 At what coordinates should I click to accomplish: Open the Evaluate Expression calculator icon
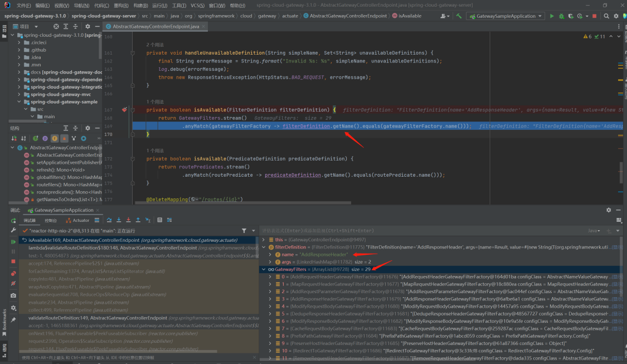(x=159, y=220)
